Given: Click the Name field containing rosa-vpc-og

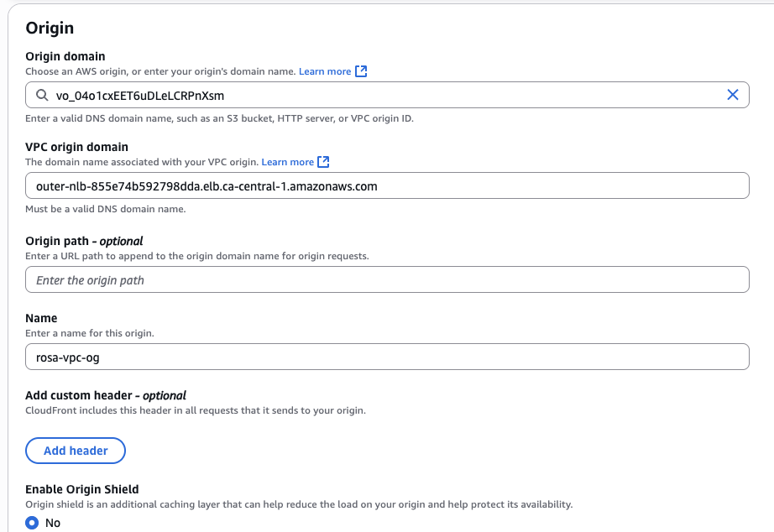Looking at the screenshot, I should pos(386,357).
